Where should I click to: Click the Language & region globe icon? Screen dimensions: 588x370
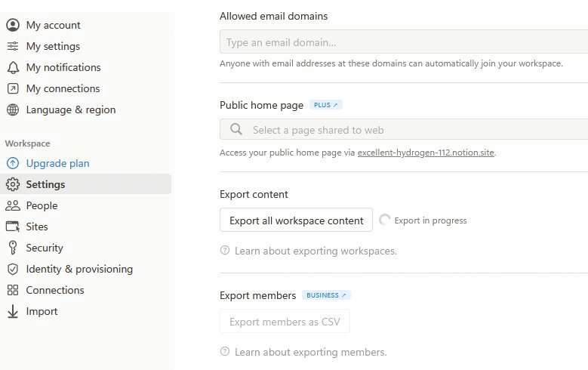(x=13, y=109)
